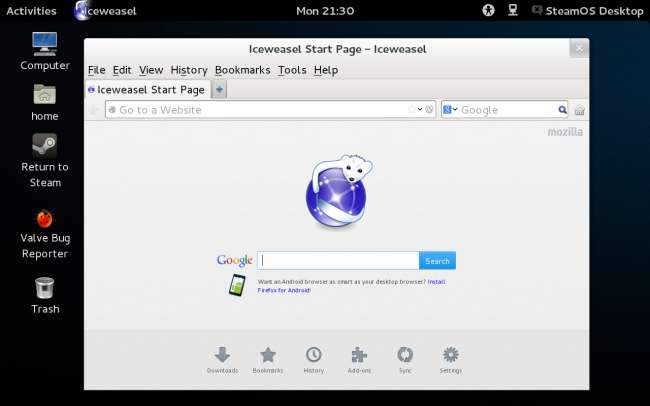
Task: Open the Activities overview
Action: pos(31,11)
